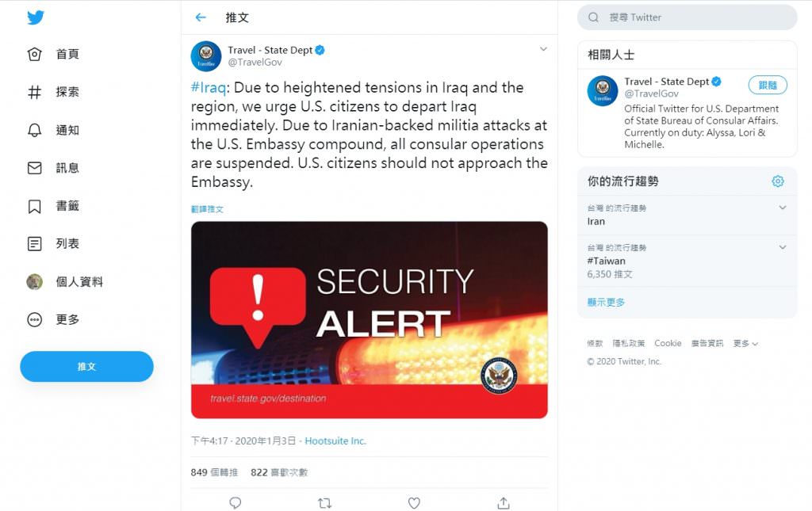
Task: Click the Twitter bird logo
Action: (x=36, y=17)
